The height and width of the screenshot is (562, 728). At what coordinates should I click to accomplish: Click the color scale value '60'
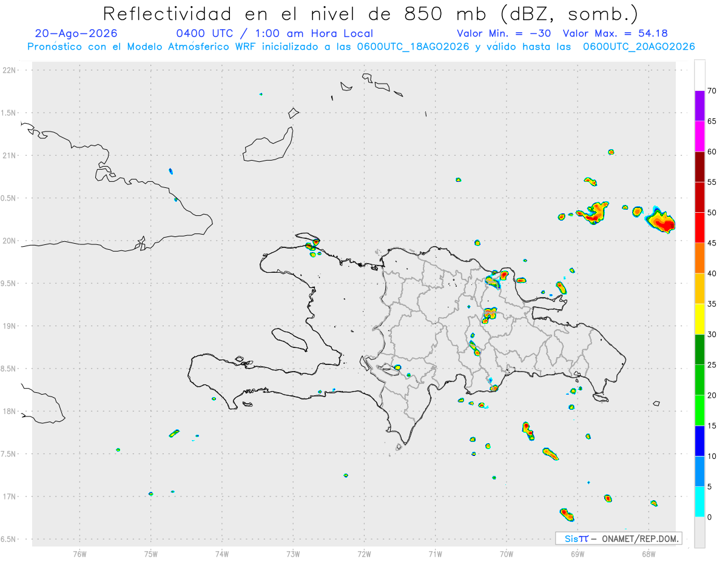712,152
